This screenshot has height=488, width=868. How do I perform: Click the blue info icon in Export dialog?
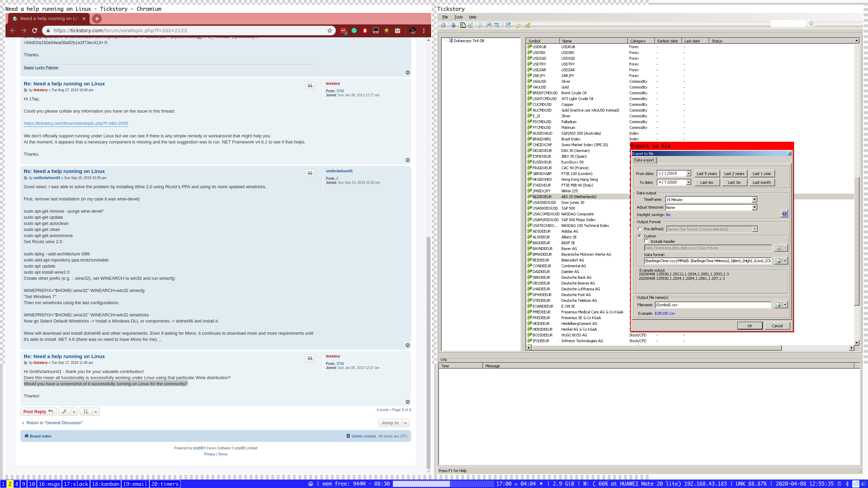point(784,214)
